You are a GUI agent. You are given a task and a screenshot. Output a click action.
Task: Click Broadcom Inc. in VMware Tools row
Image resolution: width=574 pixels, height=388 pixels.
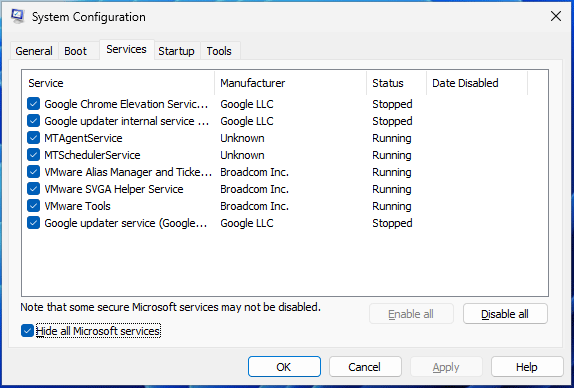point(254,206)
